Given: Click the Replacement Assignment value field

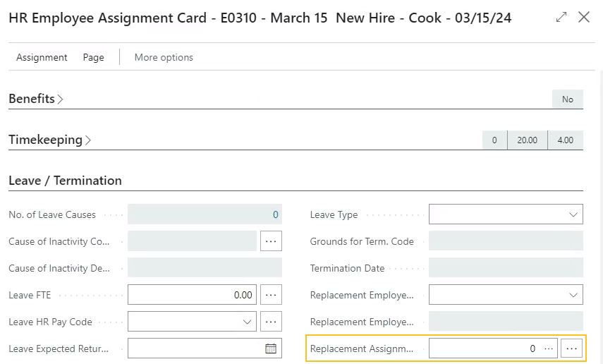Looking at the screenshot, I should point(493,348).
